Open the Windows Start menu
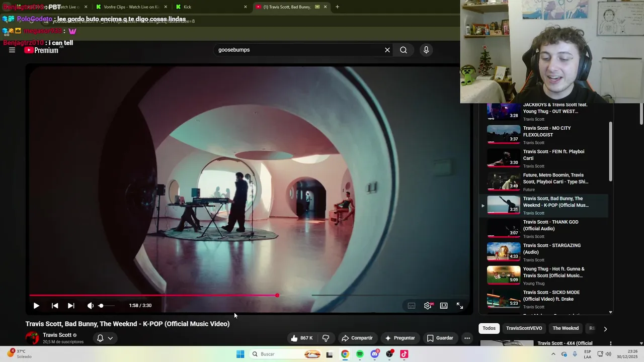The image size is (644, 362). (x=240, y=354)
